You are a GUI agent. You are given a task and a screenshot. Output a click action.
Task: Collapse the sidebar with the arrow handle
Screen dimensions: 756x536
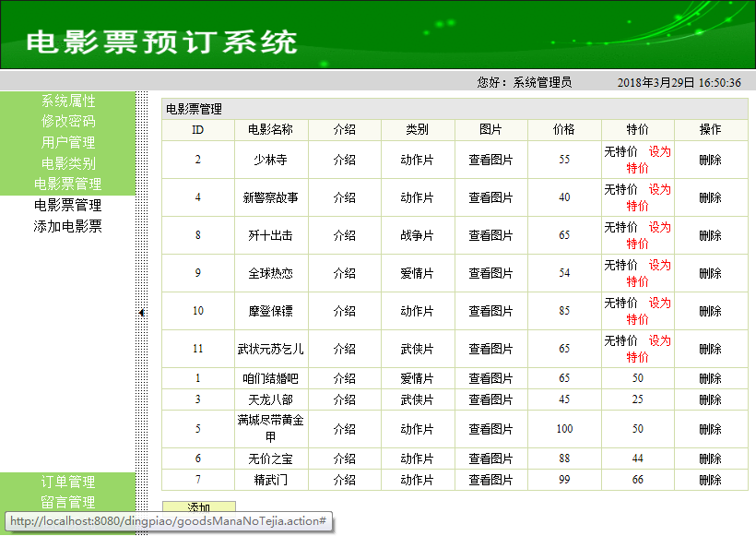(141, 313)
